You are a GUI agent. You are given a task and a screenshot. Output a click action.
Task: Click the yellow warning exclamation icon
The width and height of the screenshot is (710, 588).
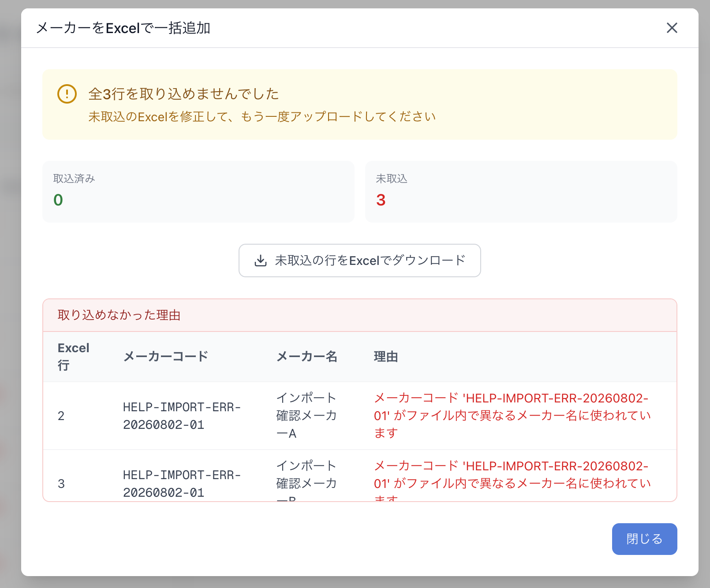(x=67, y=94)
